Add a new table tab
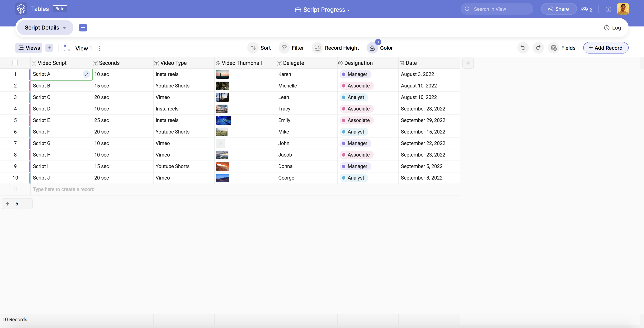This screenshot has height=328, width=644. [x=83, y=27]
